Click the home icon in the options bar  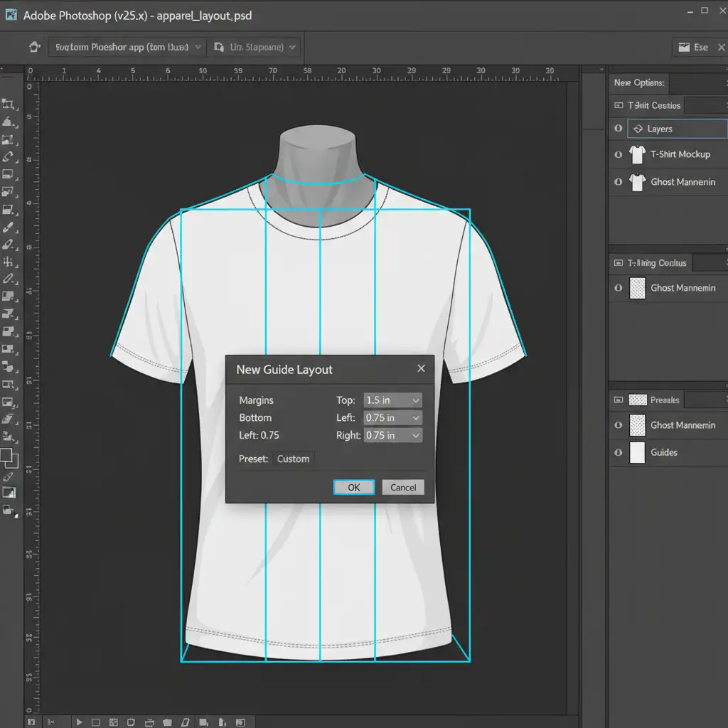[x=34, y=47]
